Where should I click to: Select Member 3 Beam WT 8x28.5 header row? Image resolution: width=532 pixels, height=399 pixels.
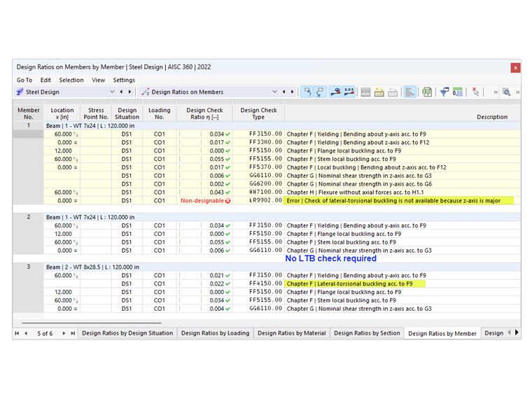click(x=282, y=267)
